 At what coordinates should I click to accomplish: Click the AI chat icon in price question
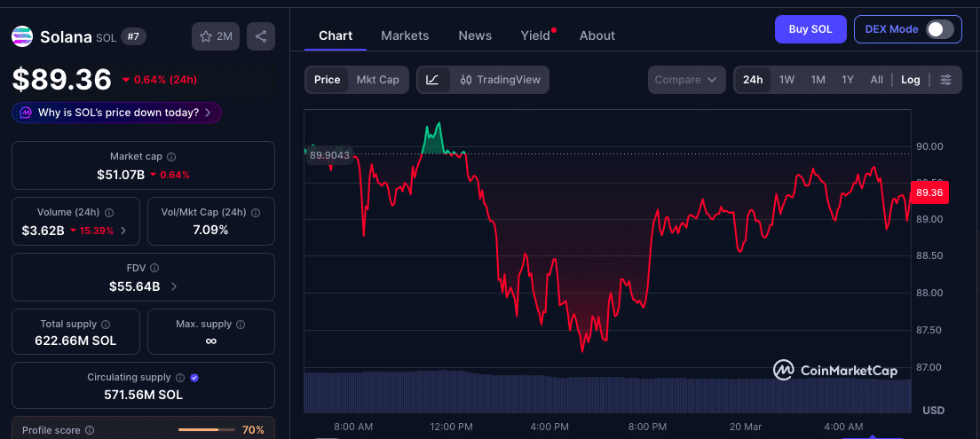(26, 113)
